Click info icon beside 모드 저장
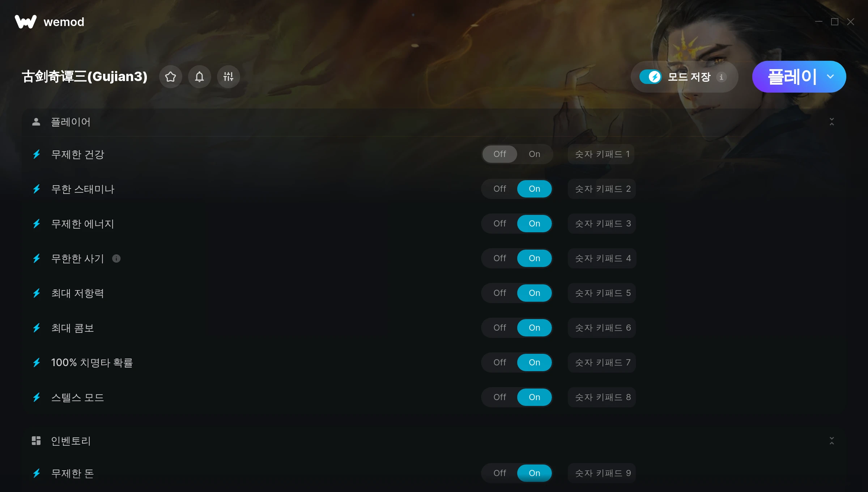The height and width of the screenshot is (492, 868). 722,77
